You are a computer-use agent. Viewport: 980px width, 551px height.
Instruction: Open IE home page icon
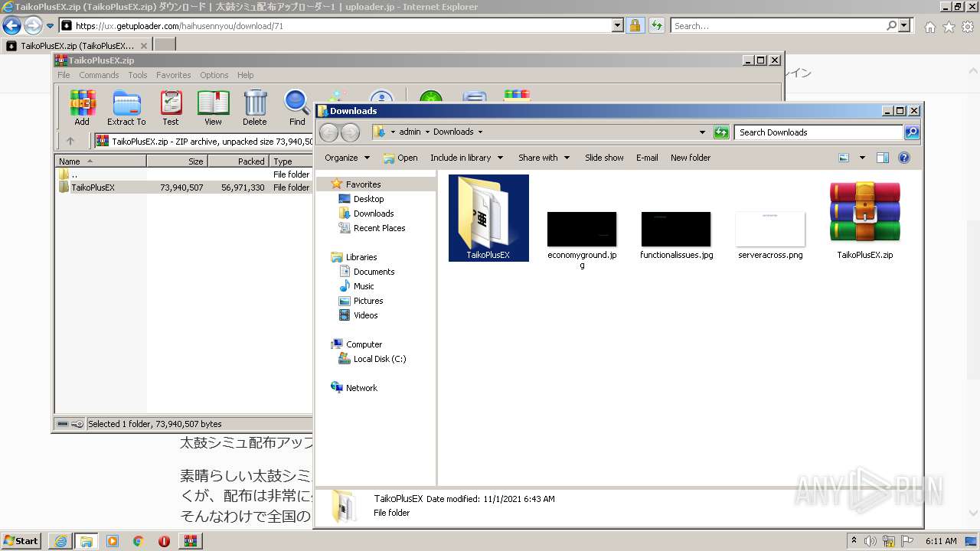pos(929,27)
